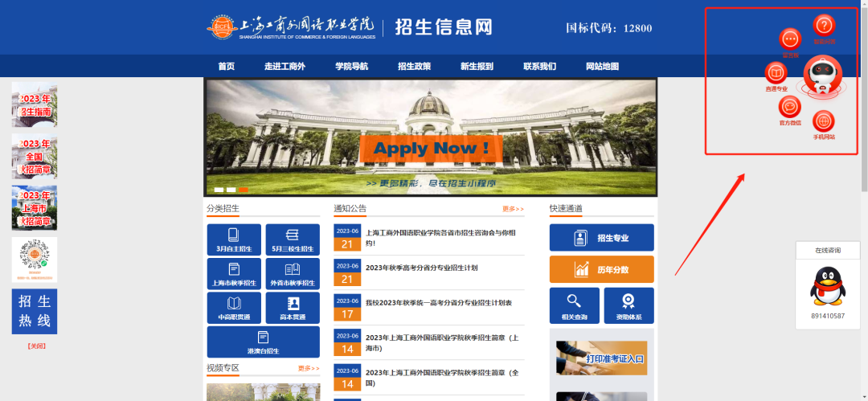The image size is (868, 401).
Task: Open notice 秋季招生简章（上海）
Action: tap(442, 343)
